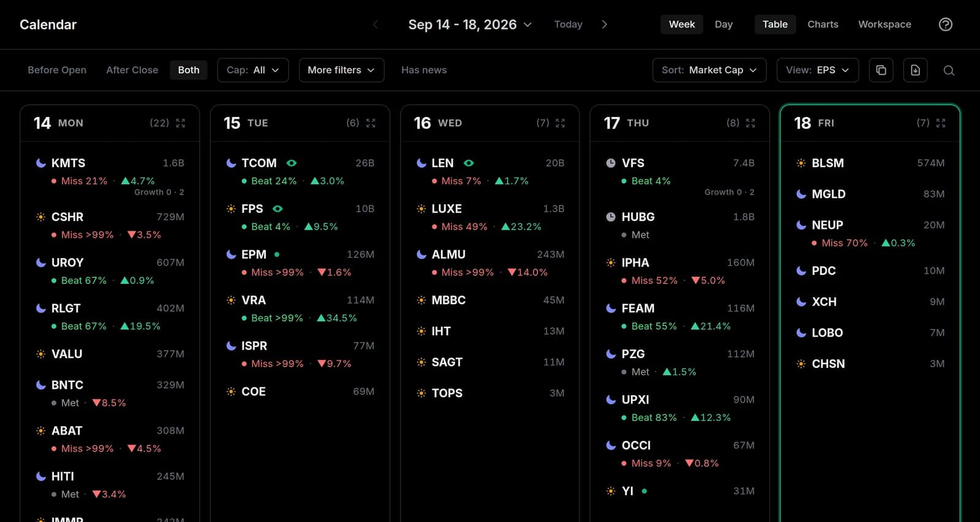
Task: Switch to the Week view tab
Action: [682, 24]
